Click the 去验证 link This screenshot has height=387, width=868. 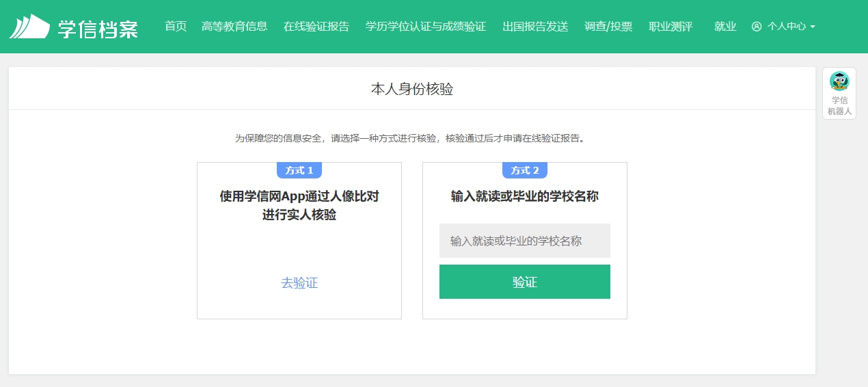click(299, 283)
